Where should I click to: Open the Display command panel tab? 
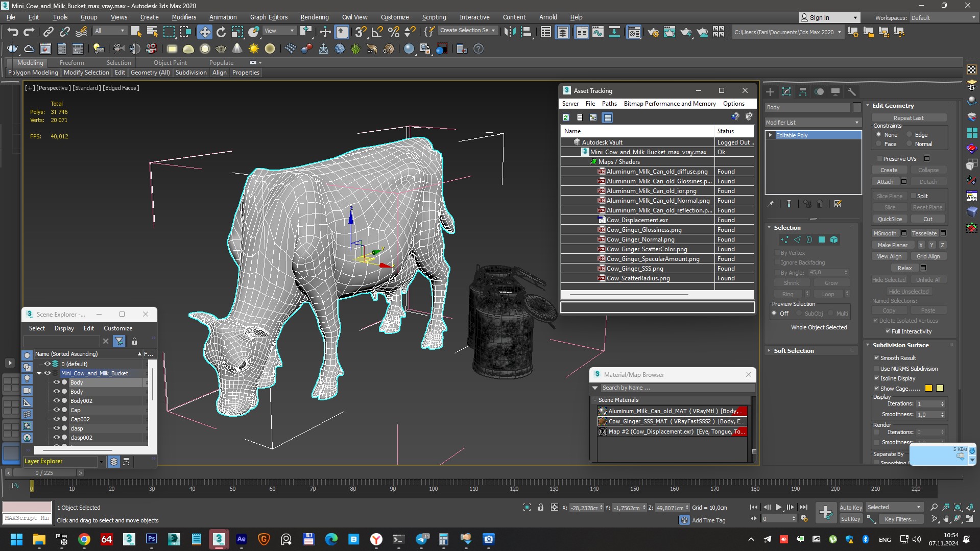pos(835,92)
